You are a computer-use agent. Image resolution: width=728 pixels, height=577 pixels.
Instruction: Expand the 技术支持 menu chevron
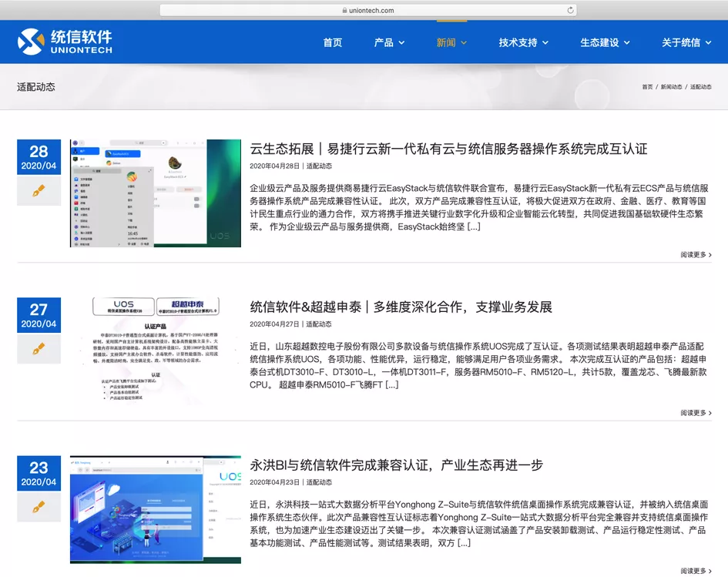(x=545, y=42)
